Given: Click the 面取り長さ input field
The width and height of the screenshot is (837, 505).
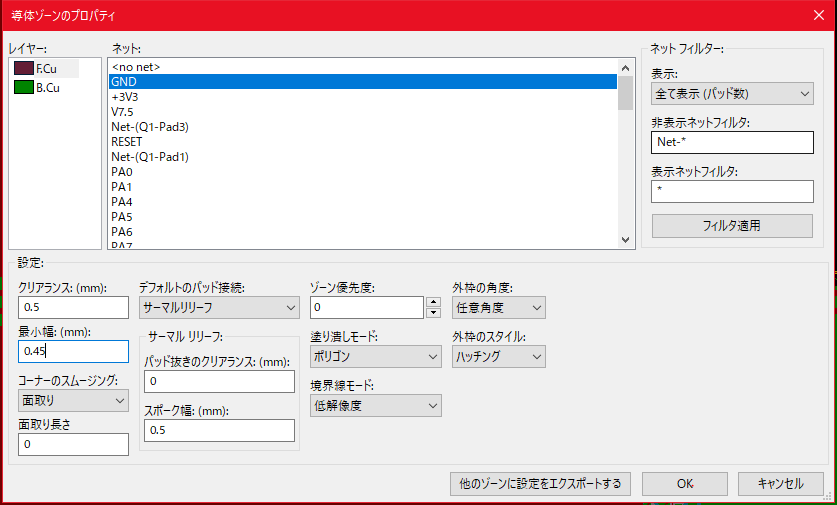Looking at the screenshot, I should click(x=73, y=444).
